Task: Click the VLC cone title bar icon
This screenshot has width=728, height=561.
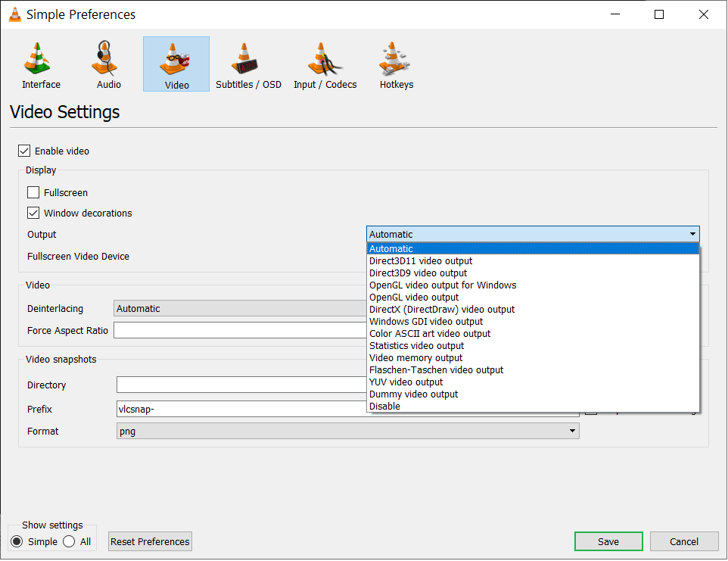Action: (x=15, y=14)
